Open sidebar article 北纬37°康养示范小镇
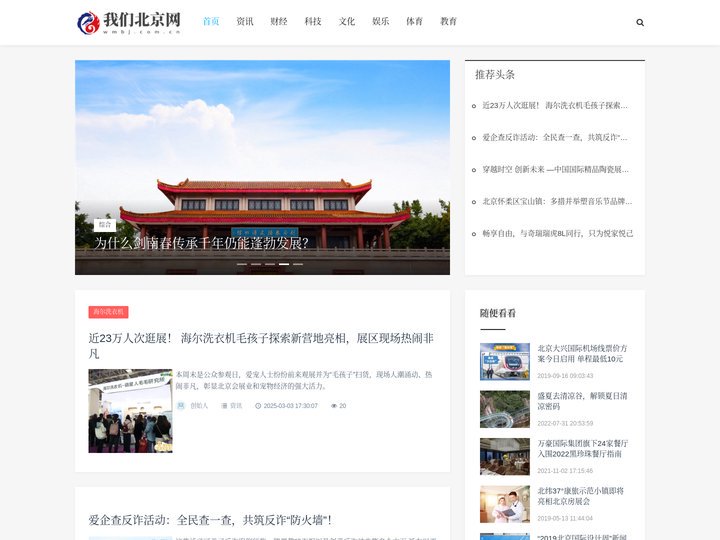The height and width of the screenshot is (540, 720). [580, 496]
